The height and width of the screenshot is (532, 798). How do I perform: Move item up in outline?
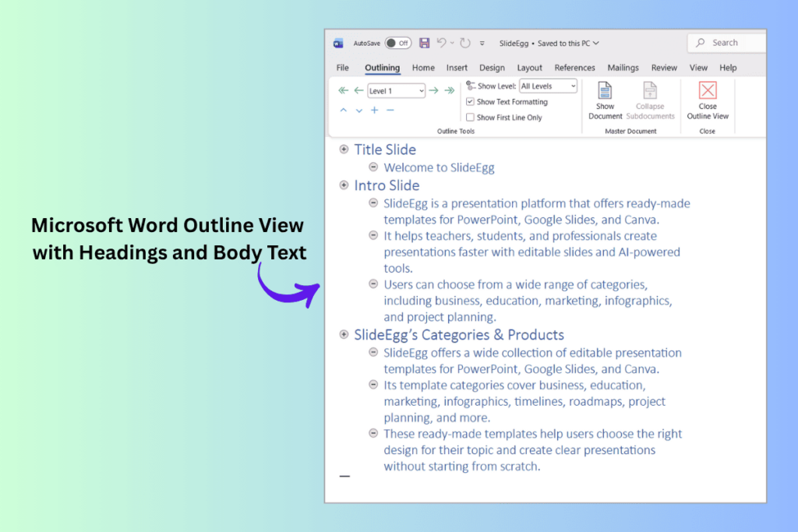point(344,111)
